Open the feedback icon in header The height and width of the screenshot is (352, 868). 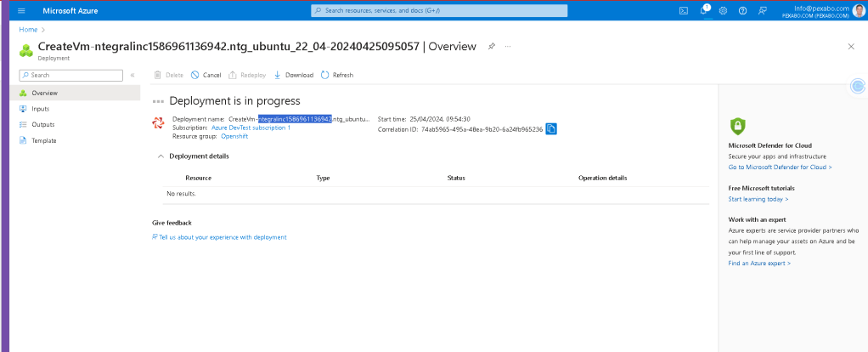tap(763, 10)
